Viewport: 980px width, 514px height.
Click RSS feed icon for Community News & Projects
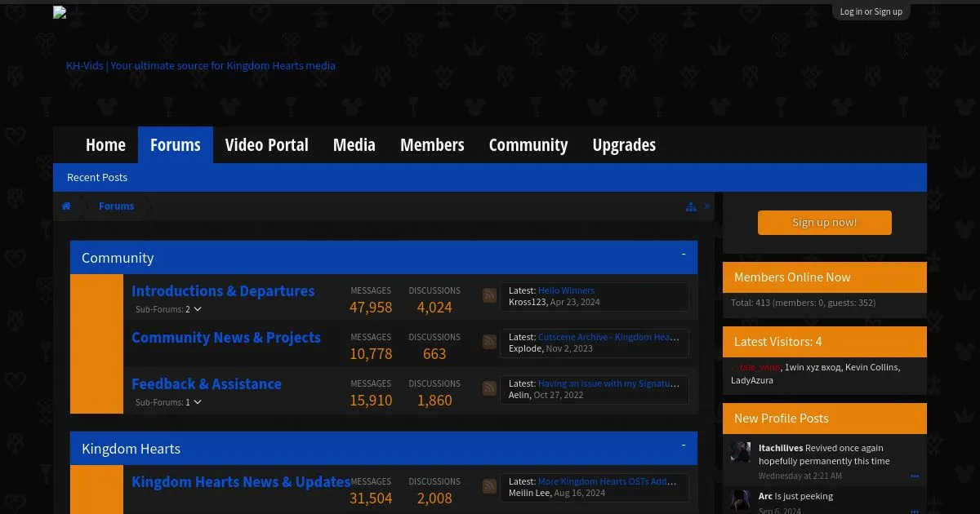(489, 342)
